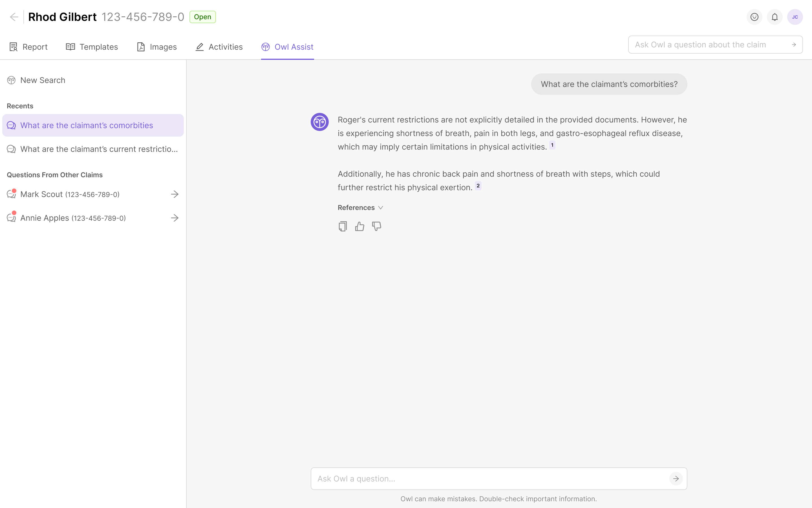Switch to the Images tab
Screen dimensions: 812x508
(157, 47)
